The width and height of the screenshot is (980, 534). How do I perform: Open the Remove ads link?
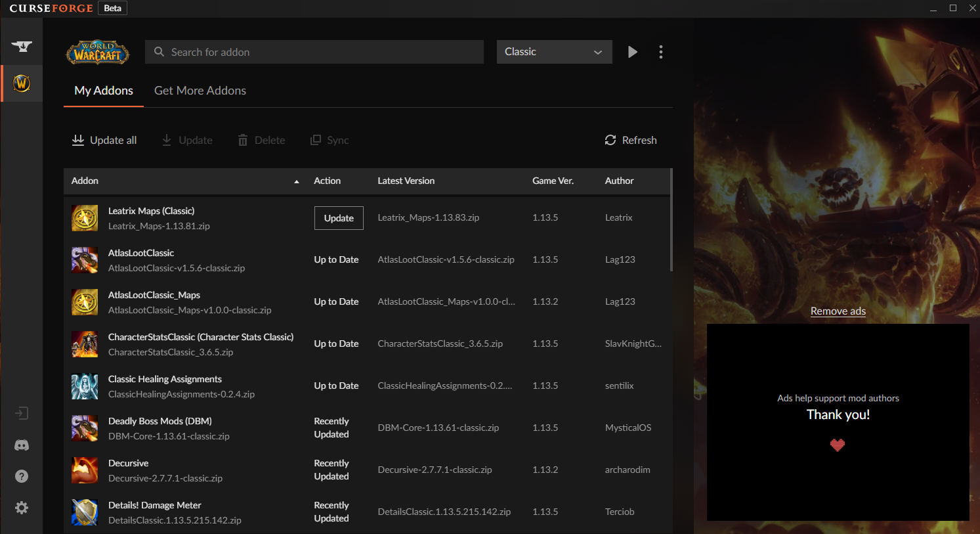pos(838,311)
